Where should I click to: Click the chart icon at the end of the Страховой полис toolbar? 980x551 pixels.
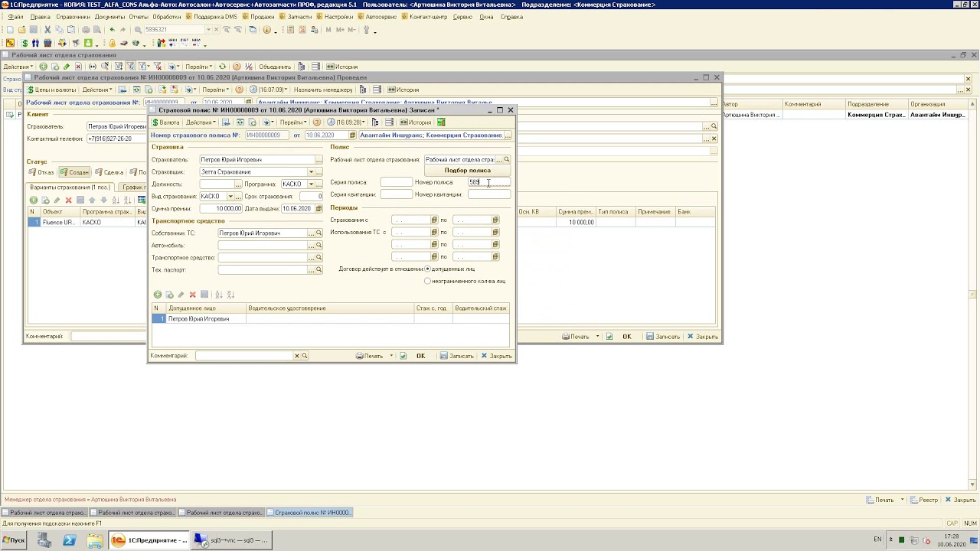(441, 122)
